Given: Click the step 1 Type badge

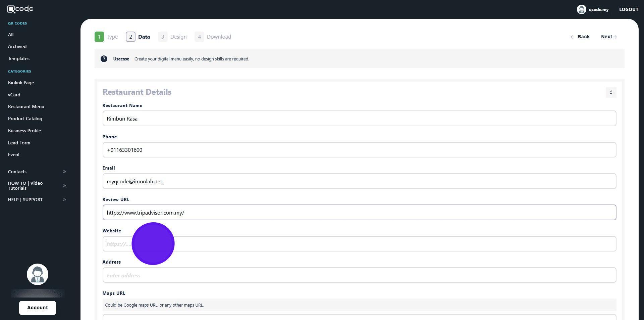Looking at the screenshot, I should 99,37.
